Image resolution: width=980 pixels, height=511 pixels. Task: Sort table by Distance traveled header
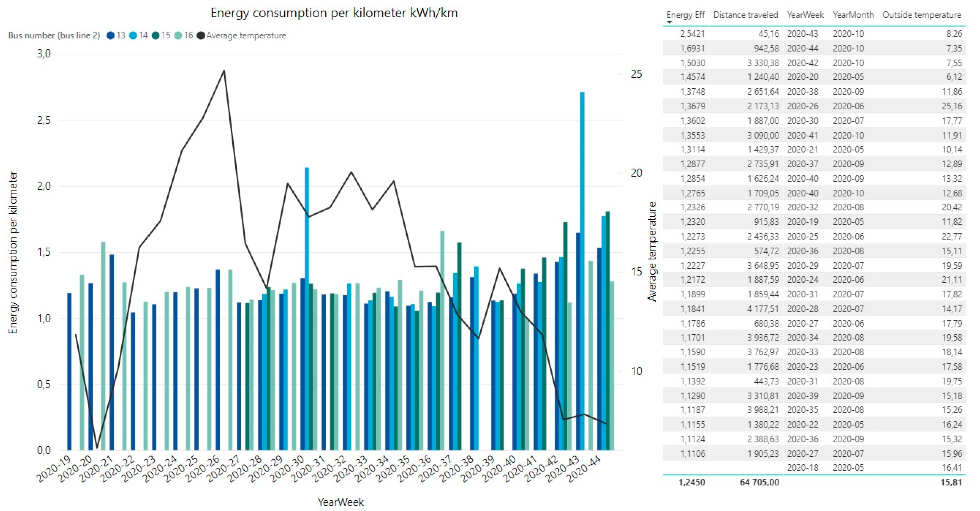(745, 15)
